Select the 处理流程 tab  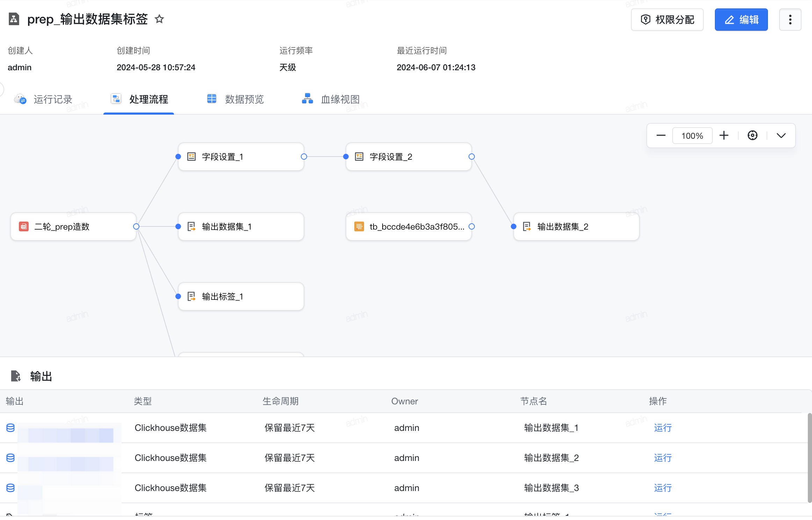coord(139,99)
